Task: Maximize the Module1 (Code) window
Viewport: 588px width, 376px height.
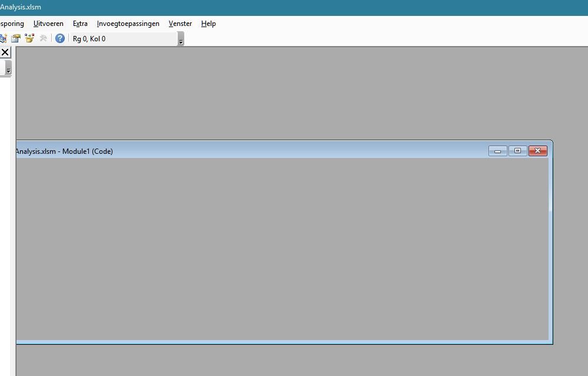Action: [517, 151]
